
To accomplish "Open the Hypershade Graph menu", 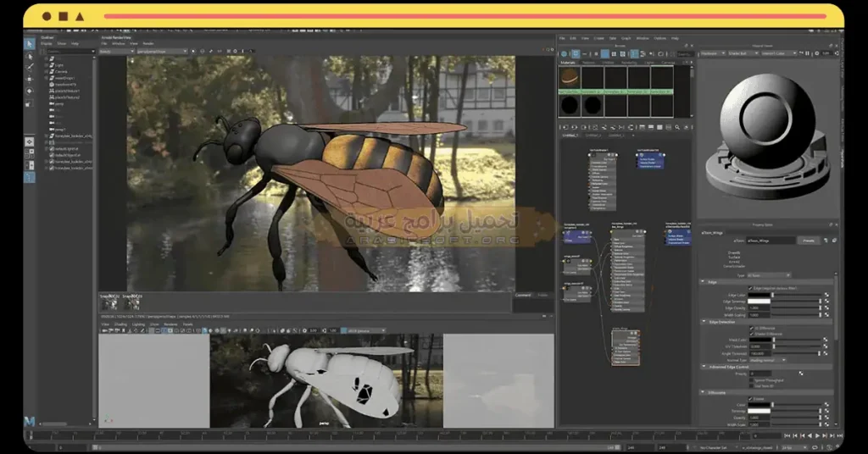I will (x=626, y=39).
